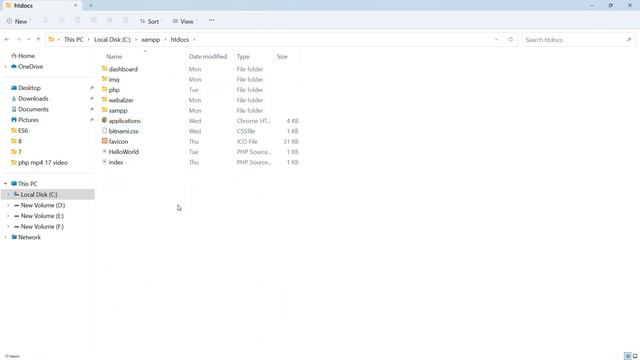Open Home in the navigation pane
Image resolution: width=640 pixels, height=360 pixels.
(23, 56)
